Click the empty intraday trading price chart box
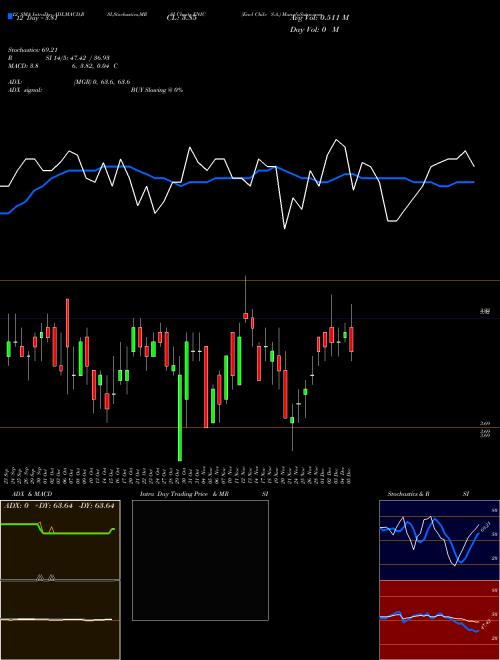The height and width of the screenshot is (660, 500). tap(200, 560)
